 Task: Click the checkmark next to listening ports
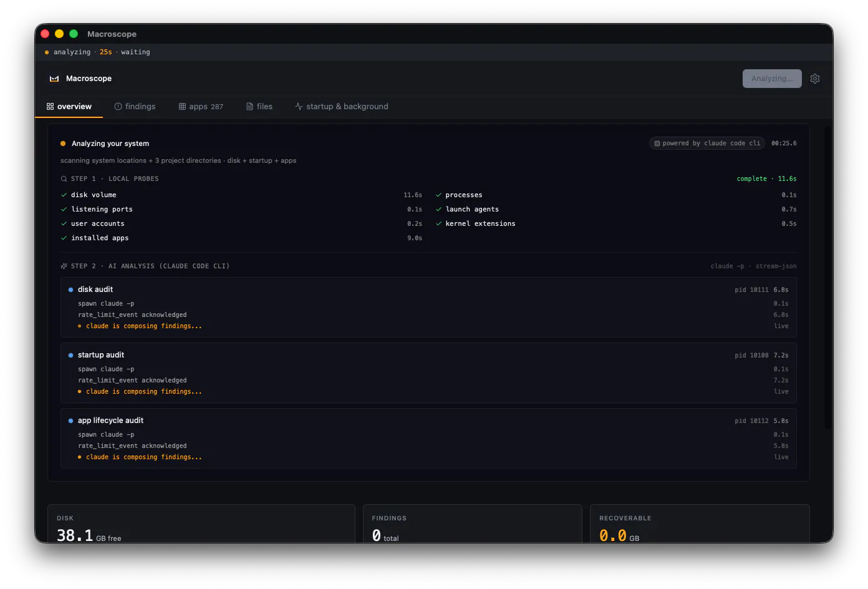[x=64, y=210]
